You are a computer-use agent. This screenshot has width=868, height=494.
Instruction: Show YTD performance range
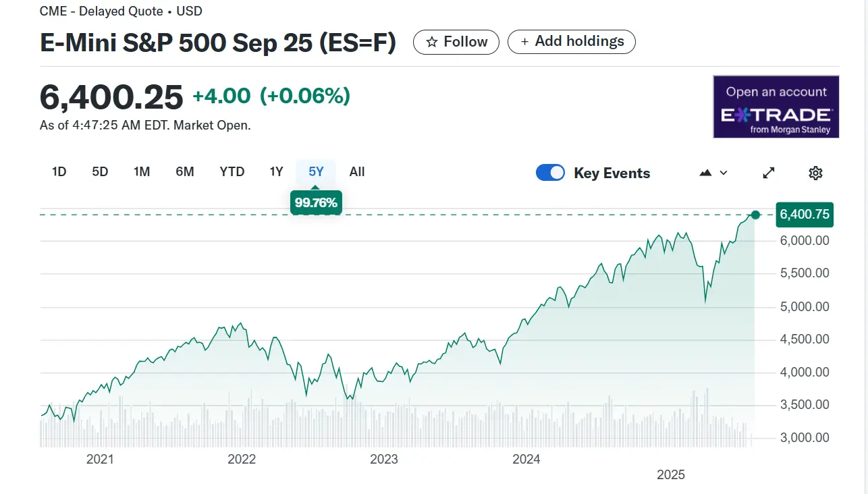tap(232, 172)
